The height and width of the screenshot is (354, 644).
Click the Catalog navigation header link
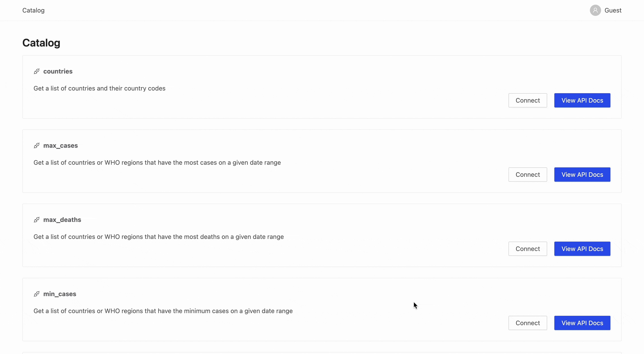33,10
